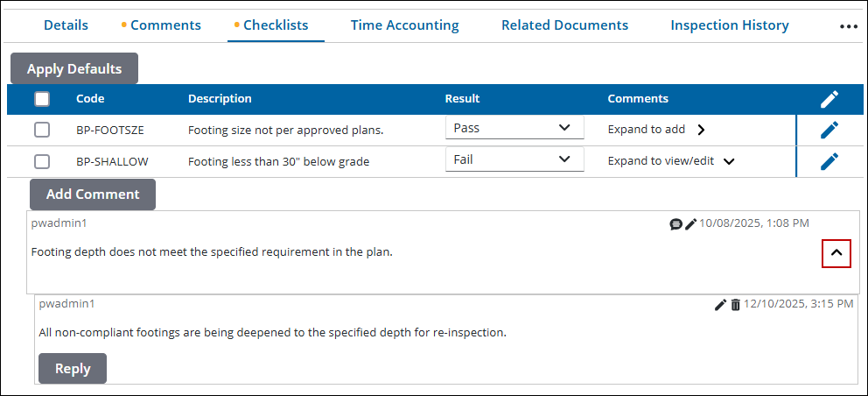Delete the 12/10/2025 reply with the trash icon

(x=735, y=305)
